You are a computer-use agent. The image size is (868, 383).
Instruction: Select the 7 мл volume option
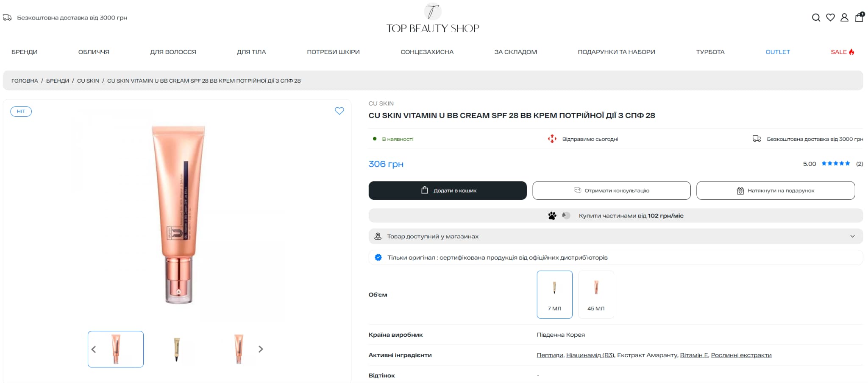[x=554, y=294]
